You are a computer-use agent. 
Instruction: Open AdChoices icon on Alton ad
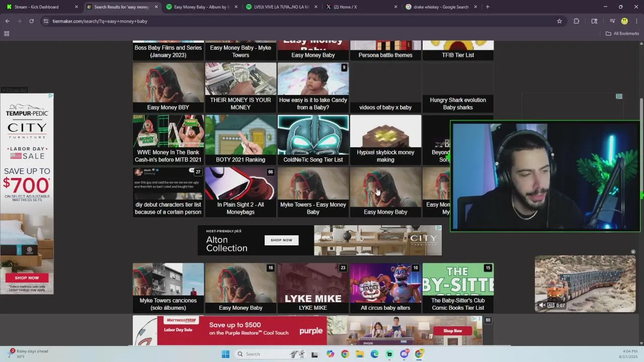pos(439,228)
